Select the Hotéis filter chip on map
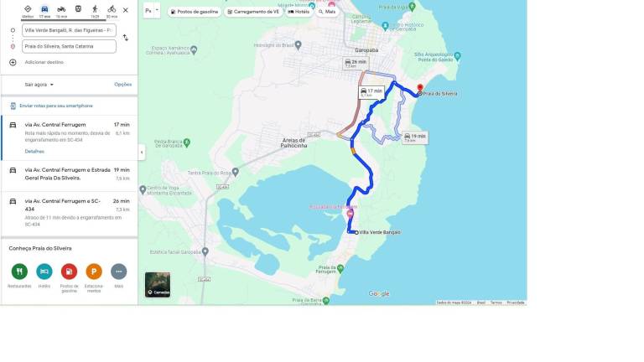Image resolution: width=644 pixels, height=362 pixels. pyautogui.click(x=299, y=12)
